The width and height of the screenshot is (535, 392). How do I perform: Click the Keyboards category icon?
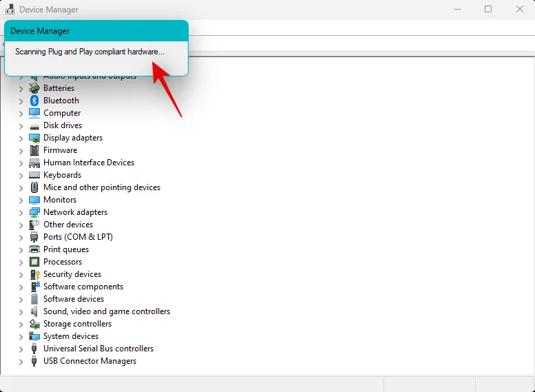tap(34, 175)
